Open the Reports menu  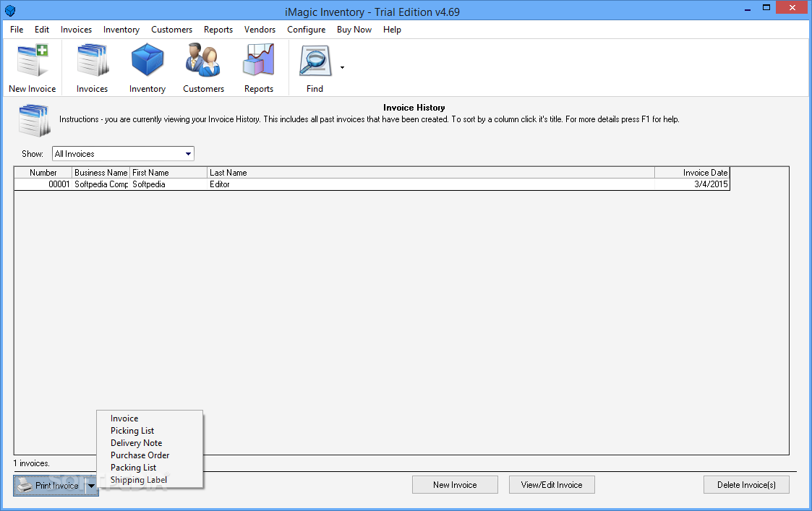pyautogui.click(x=218, y=30)
